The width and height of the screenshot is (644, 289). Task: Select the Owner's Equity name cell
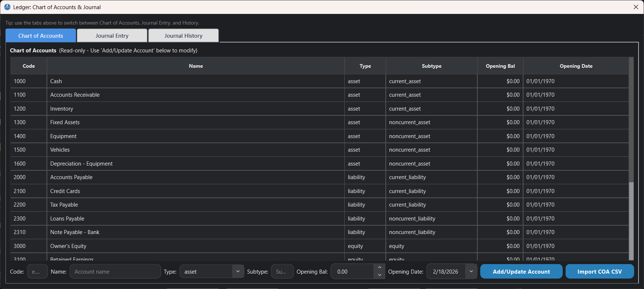[196, 246]
